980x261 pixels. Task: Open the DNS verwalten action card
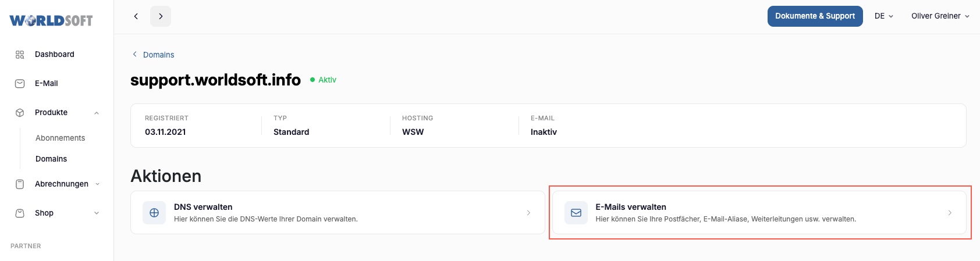338,213
